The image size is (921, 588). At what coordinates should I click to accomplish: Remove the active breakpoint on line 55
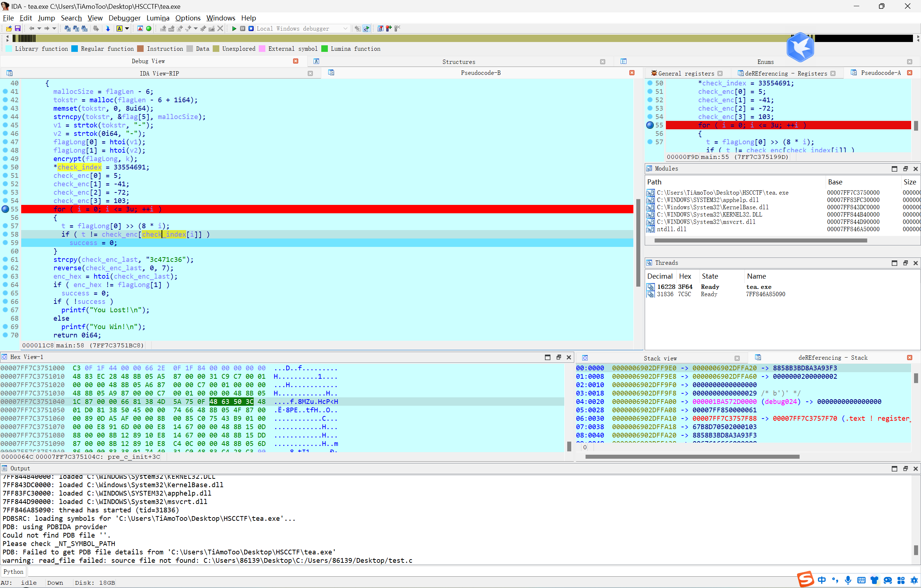click(x=5, y=209)
